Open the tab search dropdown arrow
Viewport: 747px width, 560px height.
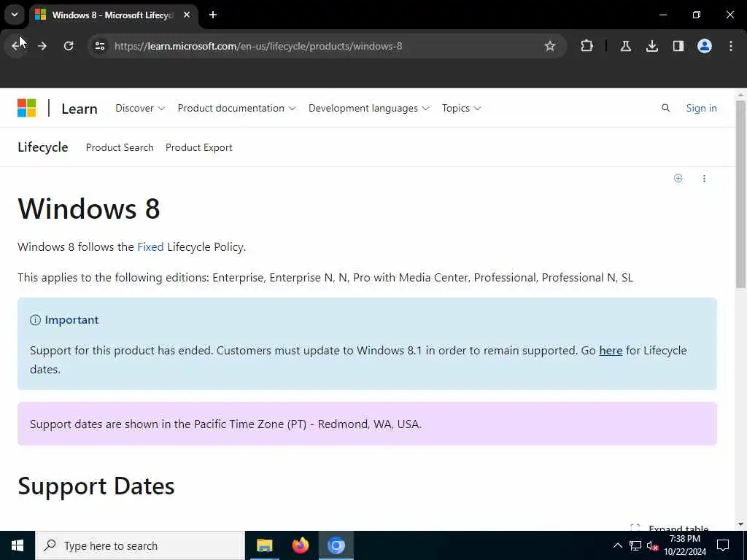[x=15, y=15]
